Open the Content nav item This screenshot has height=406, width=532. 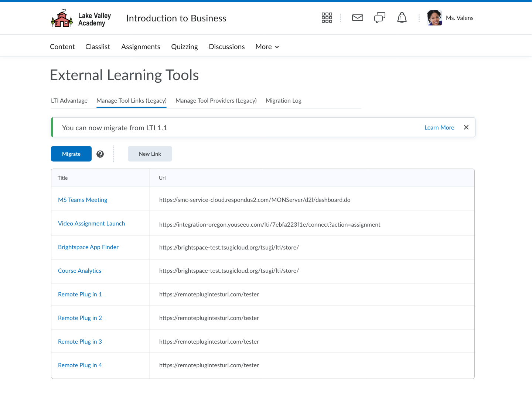tap(62, 47)
